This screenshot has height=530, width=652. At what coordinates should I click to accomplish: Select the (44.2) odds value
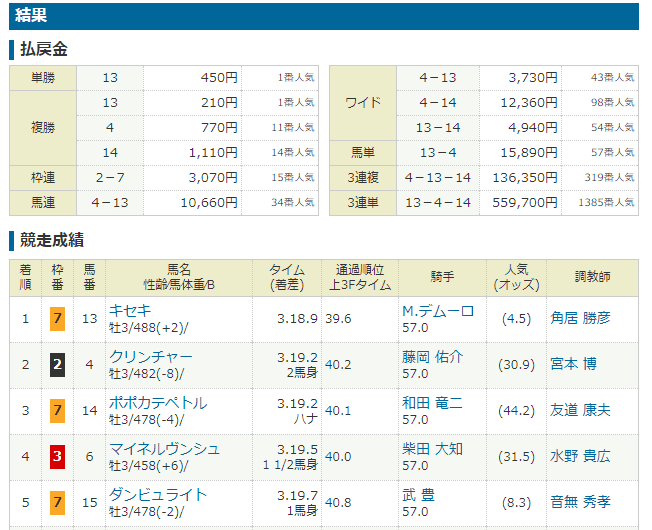pos(516,411)
